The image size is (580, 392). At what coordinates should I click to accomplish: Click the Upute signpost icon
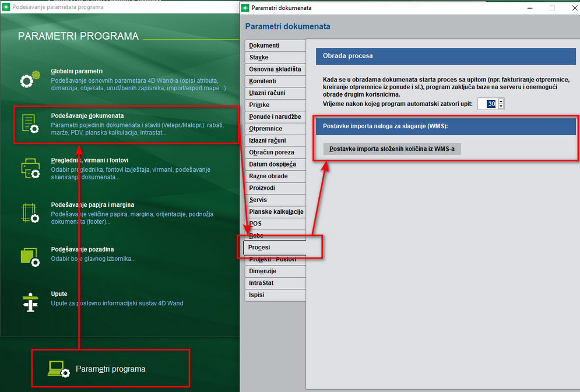click(x=29, y=302)
